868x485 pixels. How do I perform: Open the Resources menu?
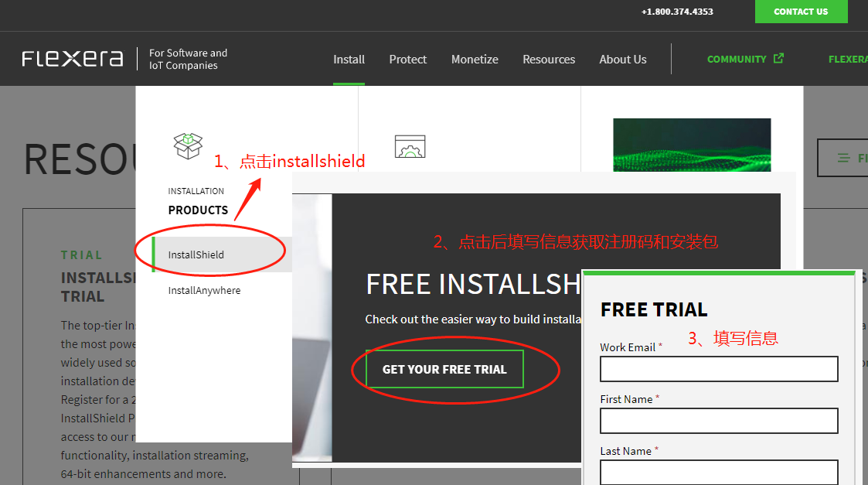pyautogui.click(x=549, y=60)
